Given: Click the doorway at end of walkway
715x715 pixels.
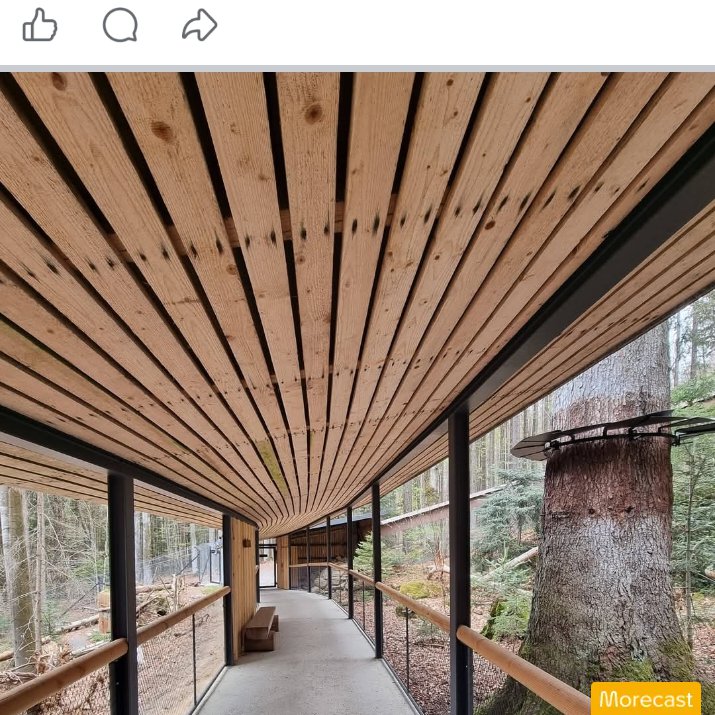Looking at the screenshot, I should coord(267,566).
